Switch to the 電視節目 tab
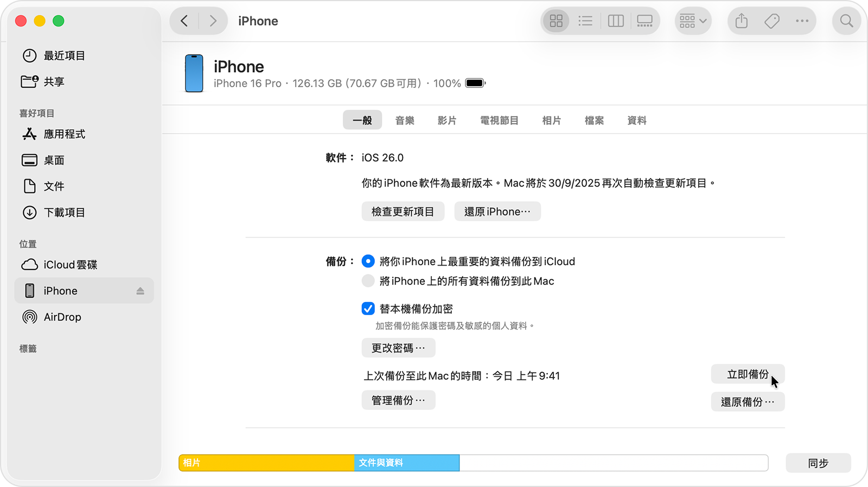 (x=500, y=120)
